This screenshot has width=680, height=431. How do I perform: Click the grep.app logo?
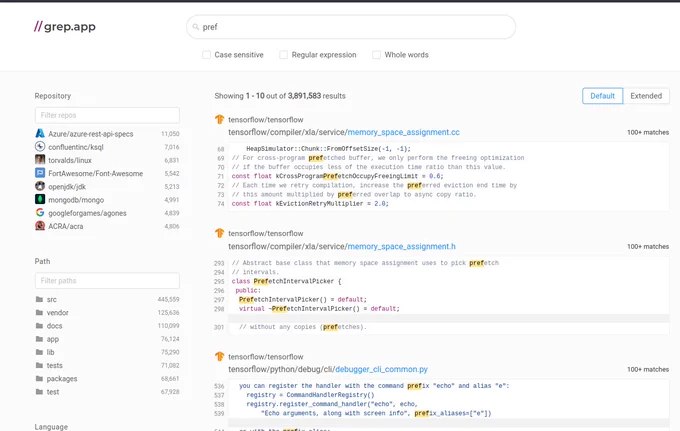(65, 26)
